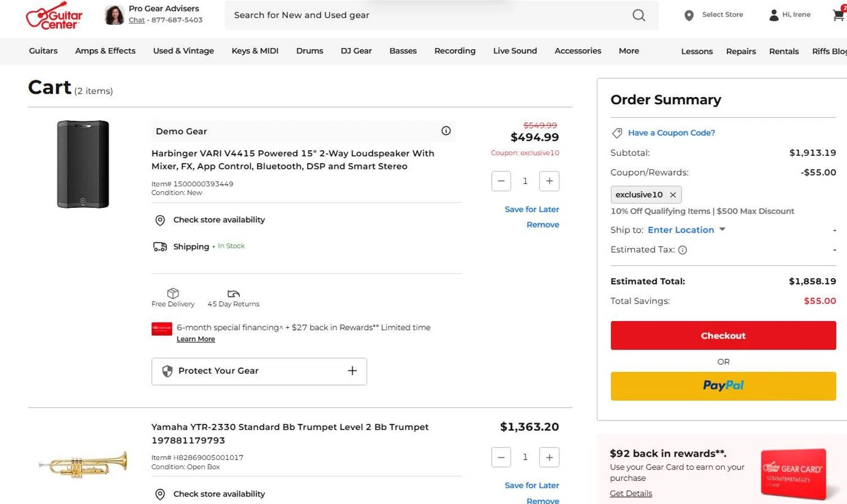Screen dimensions: 847x504
Task: Open the shopping cart icon
Action: click(839, 15)
